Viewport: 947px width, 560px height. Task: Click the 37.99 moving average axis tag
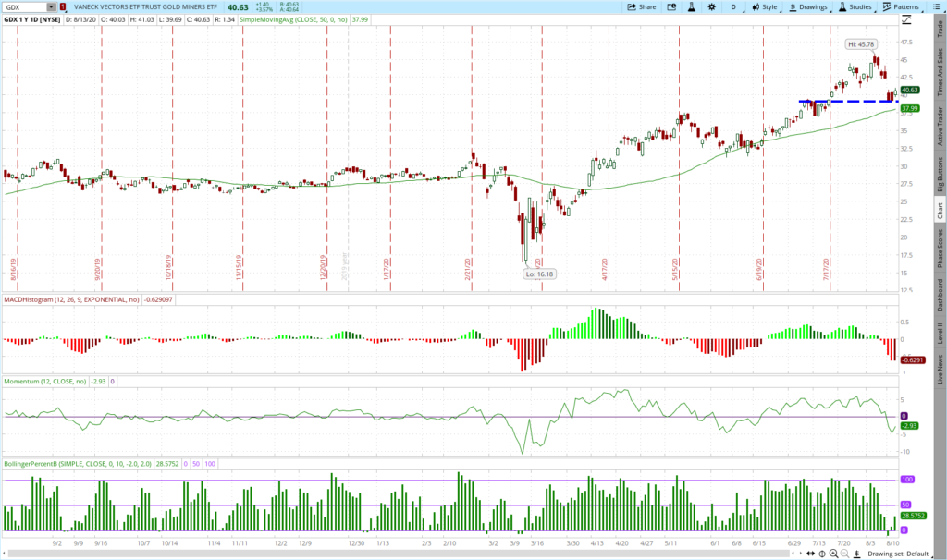(x=910, y=109)
